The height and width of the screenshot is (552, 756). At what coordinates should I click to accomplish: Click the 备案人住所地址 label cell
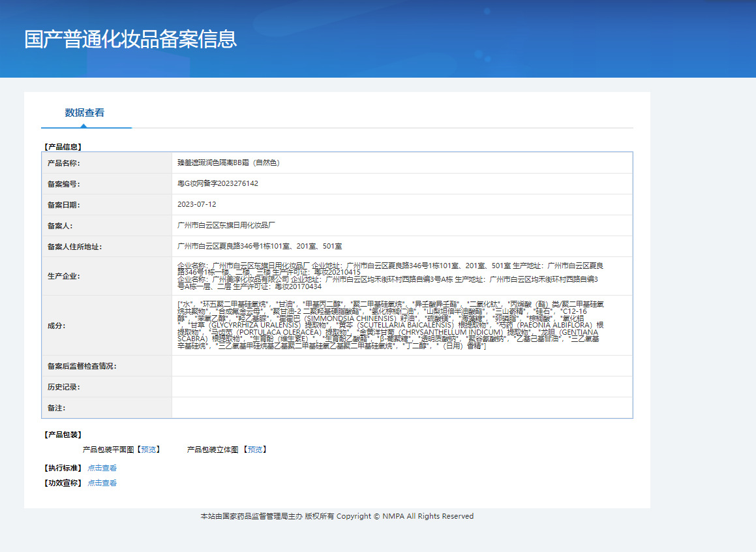coord(107,247)
